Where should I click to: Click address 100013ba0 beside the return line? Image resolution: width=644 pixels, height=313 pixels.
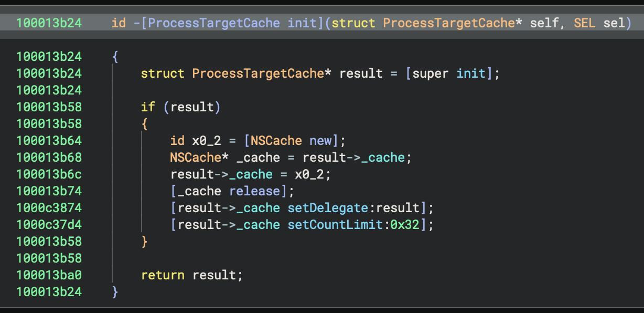[49, 275]
